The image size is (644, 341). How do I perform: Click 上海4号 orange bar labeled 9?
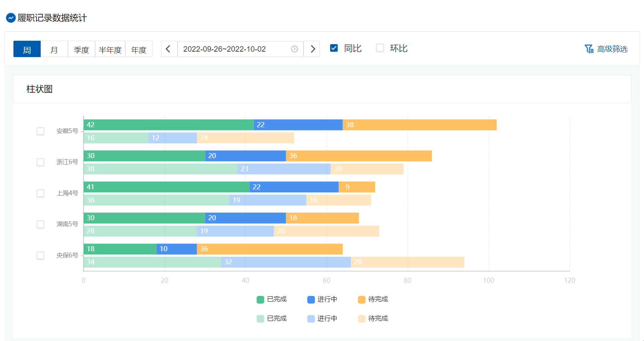[x=357, y=187]
